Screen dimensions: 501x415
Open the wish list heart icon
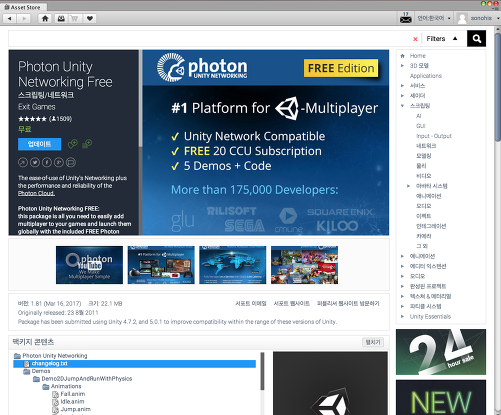click(x=90, y=18)
